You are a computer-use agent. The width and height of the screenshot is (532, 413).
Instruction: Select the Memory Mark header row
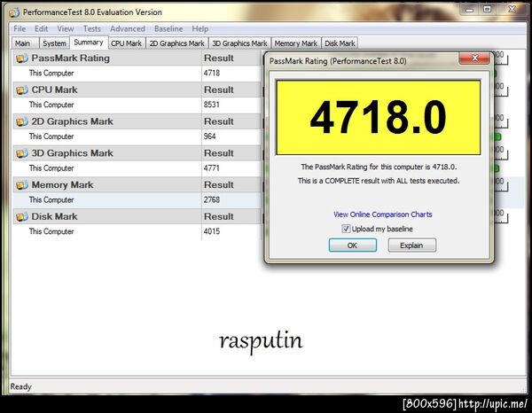coord(137,185)
